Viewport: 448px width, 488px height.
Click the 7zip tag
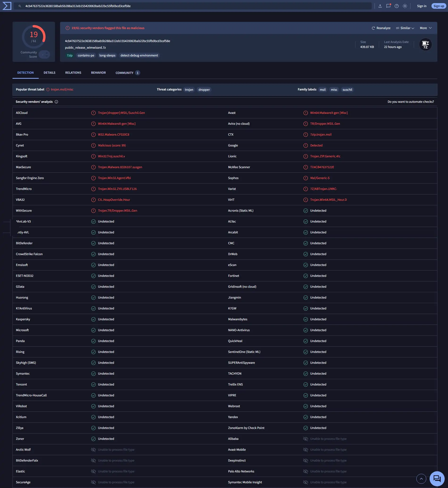[x=70, y=56]
